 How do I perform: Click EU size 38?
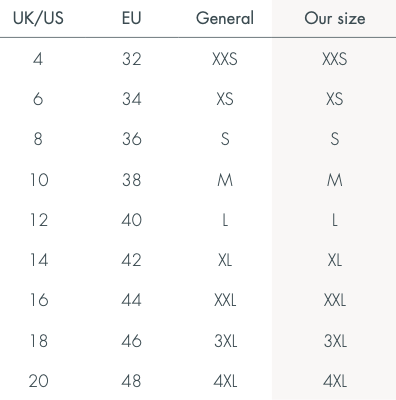132,180
